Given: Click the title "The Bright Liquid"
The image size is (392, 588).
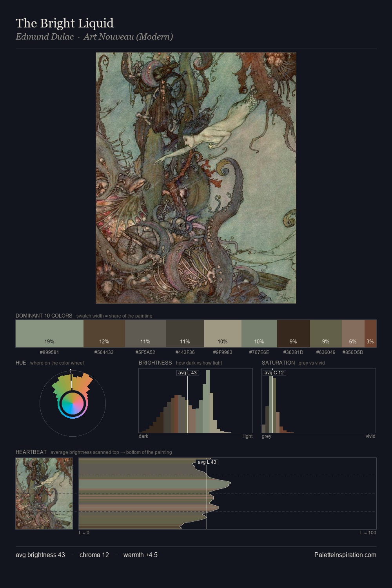Looking at the screenshot, I should coord(65,23).
